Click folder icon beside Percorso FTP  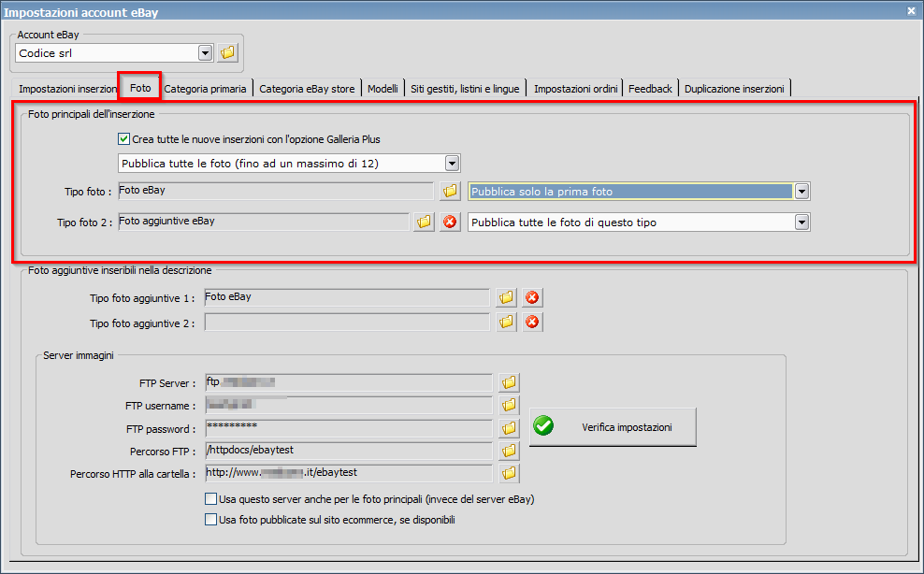[509, 451]
